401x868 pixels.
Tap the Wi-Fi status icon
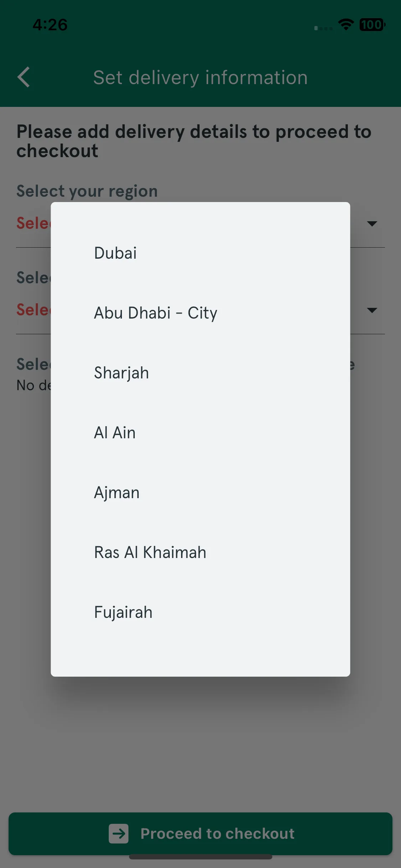345,25
